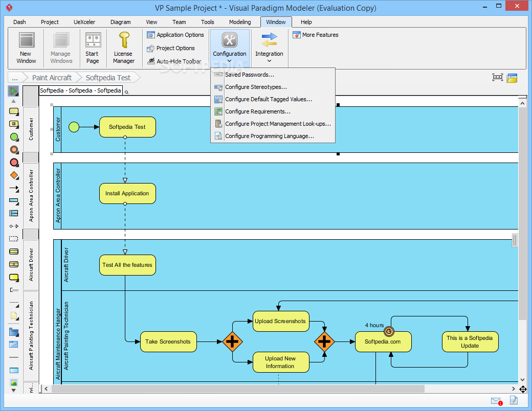Open the View ribbon tab
The image size is (532, 411).
[151, 22]
